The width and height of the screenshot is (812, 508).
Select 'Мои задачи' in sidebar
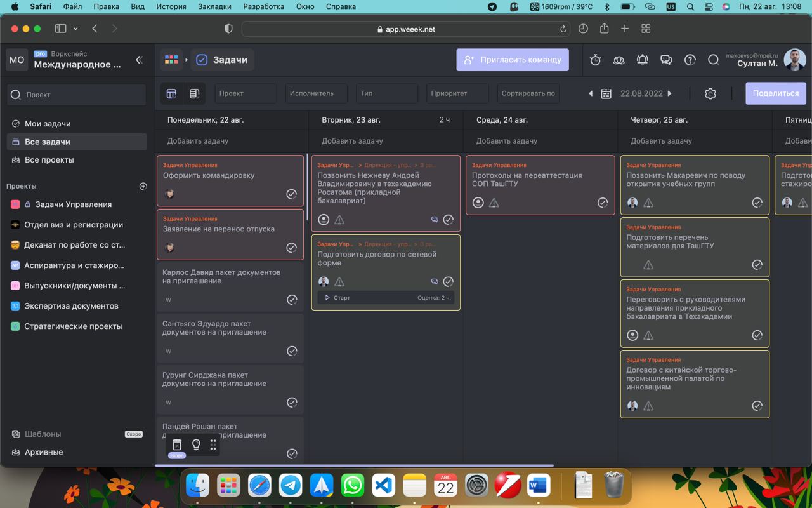click(x=48, y=124)
